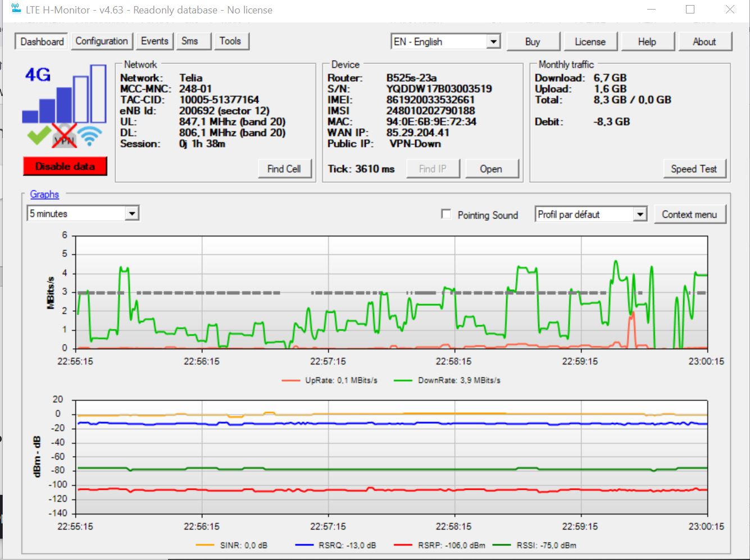750x560 pixels.
Task: Click the UpRate legend color line
Action: coord(290,380)
